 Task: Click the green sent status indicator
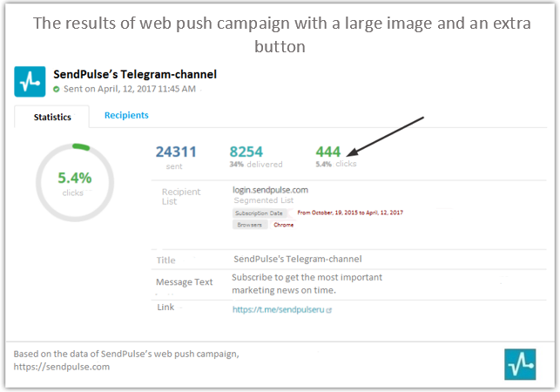(x=56, y=89)
